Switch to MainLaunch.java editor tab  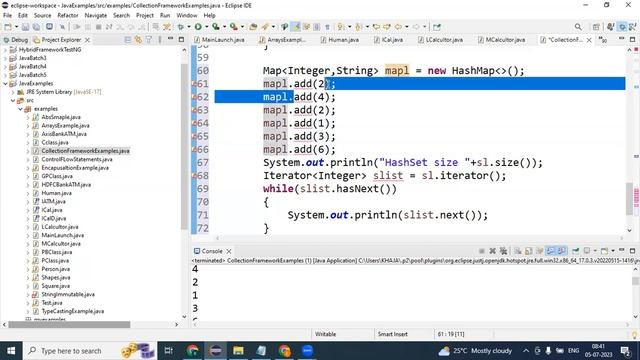219,40
